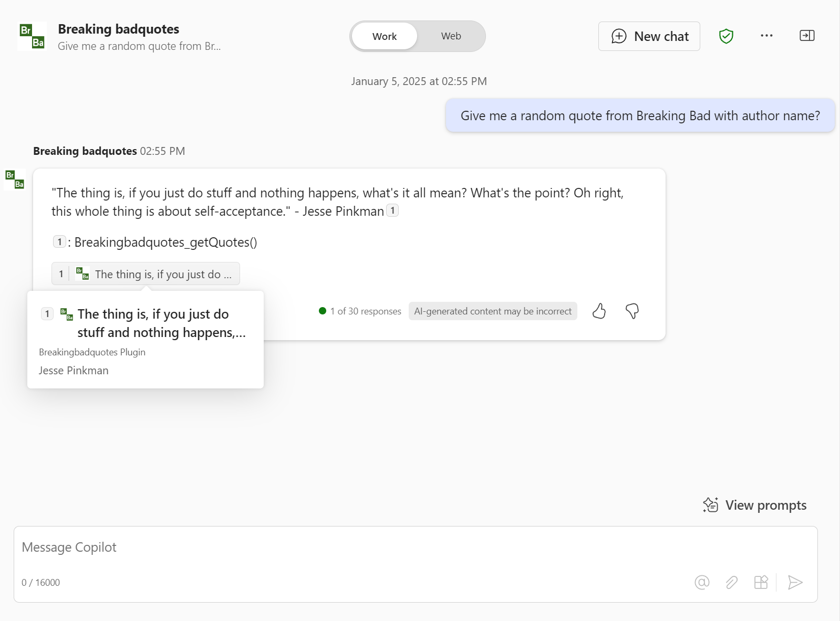Click 'Jesse Pinkman' in citation card
Image resolution: width=840 pixels, height=621 pixels.
(x=74, y=371)
